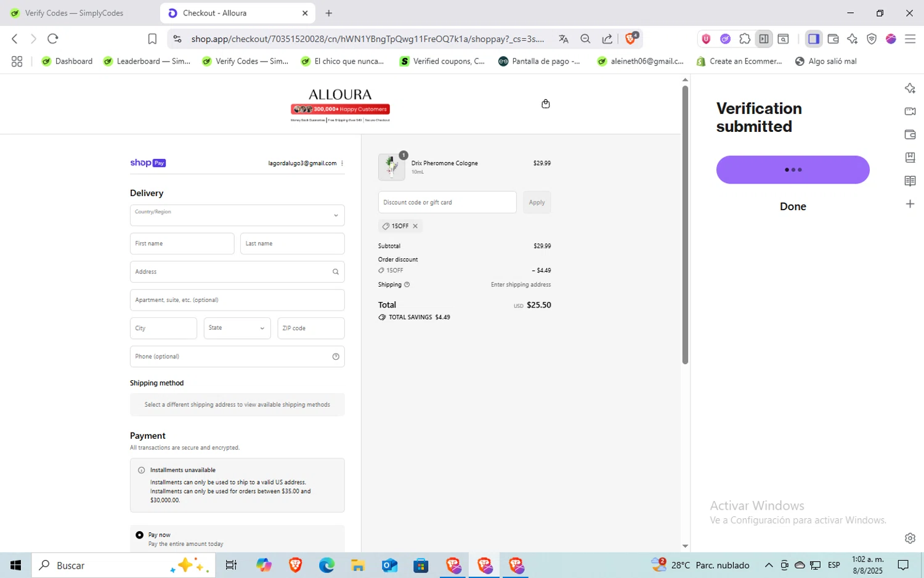
Task: Open the translate page icon
Action: click(564, 39)
